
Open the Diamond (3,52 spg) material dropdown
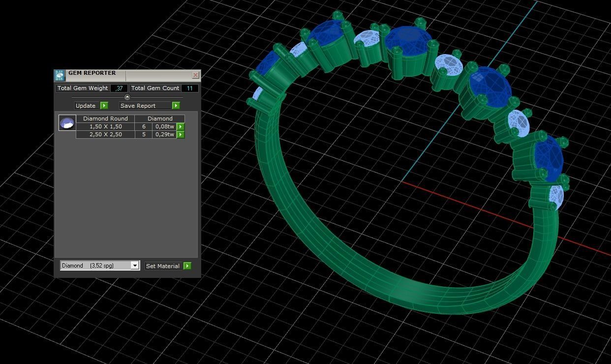click(100, 266)
